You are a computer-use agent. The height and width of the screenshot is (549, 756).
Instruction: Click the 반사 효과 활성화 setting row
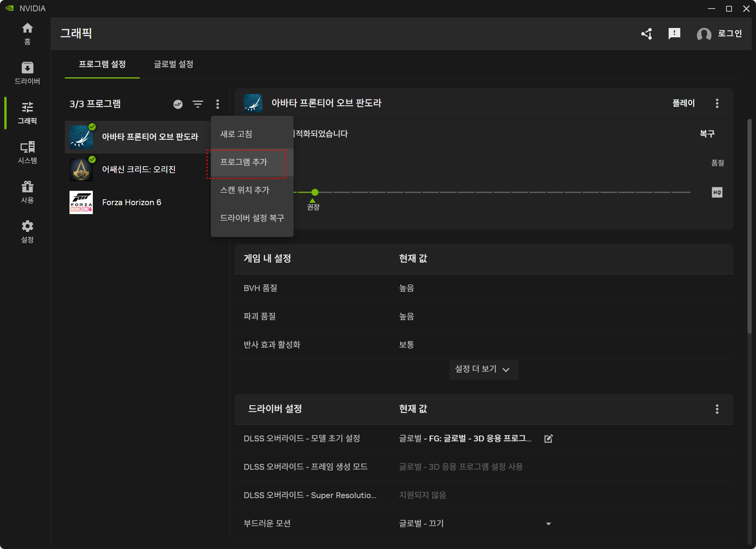pos(483,345)
